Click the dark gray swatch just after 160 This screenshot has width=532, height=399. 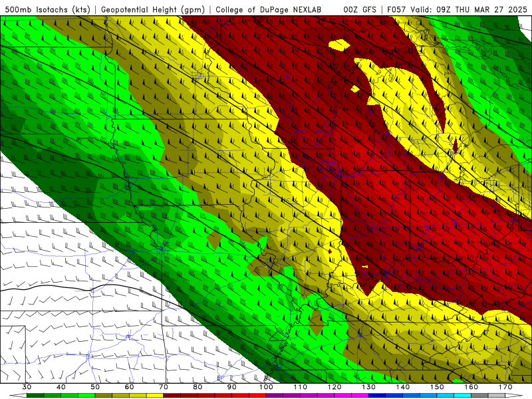click(x=479, y=396)
